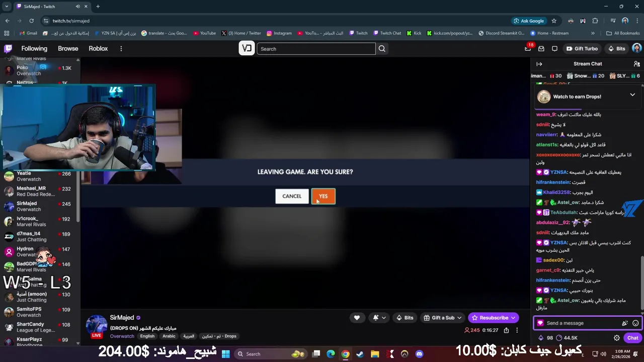Screen dimensions: 644x362
Task: Open the Resubscribe dropdown button
Action: [x=494, y=318]
